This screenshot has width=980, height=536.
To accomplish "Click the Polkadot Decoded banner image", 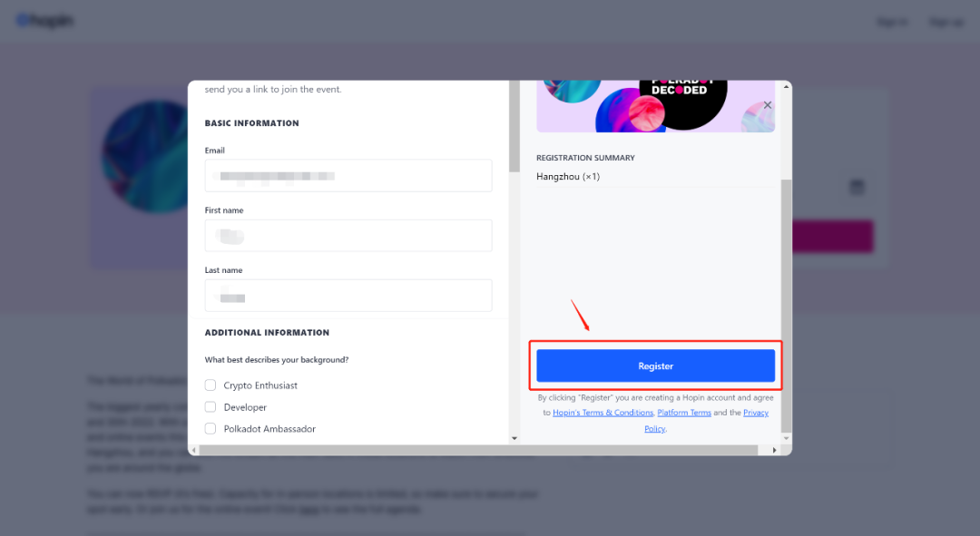I will 655,105.
